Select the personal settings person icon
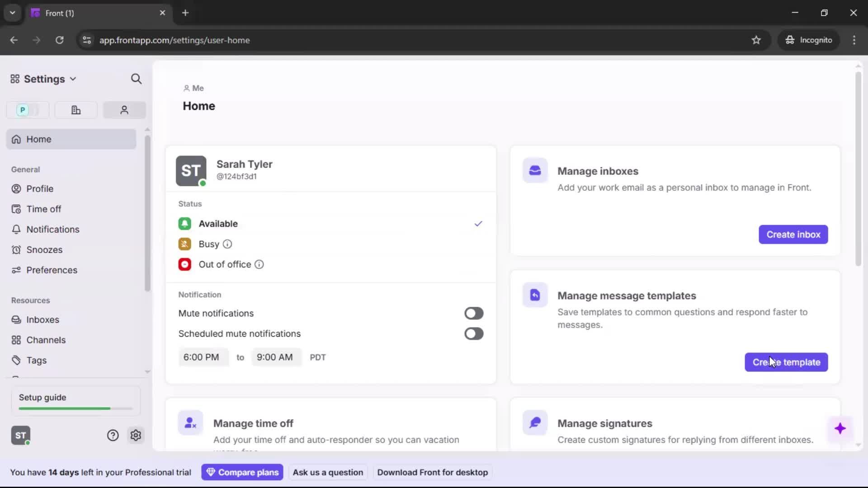Image resolution: width=868 pixels, height=488 pixels. (x=124, y=110)
